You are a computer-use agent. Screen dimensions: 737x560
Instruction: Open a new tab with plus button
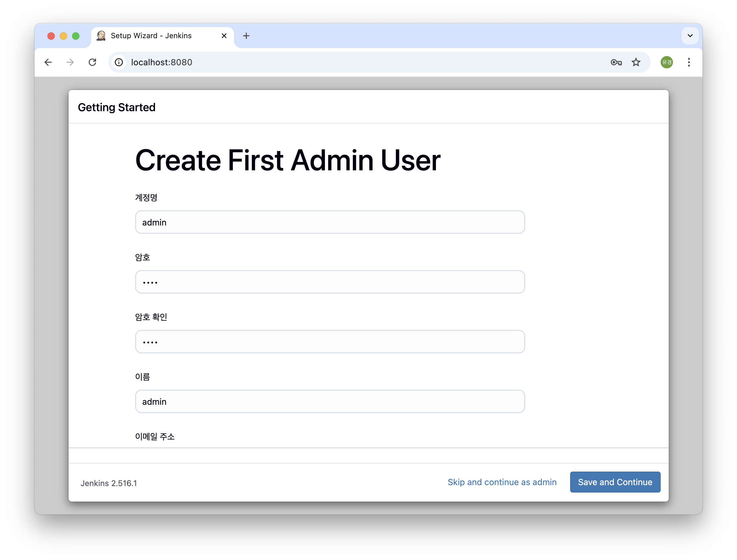tap(246, 36)
